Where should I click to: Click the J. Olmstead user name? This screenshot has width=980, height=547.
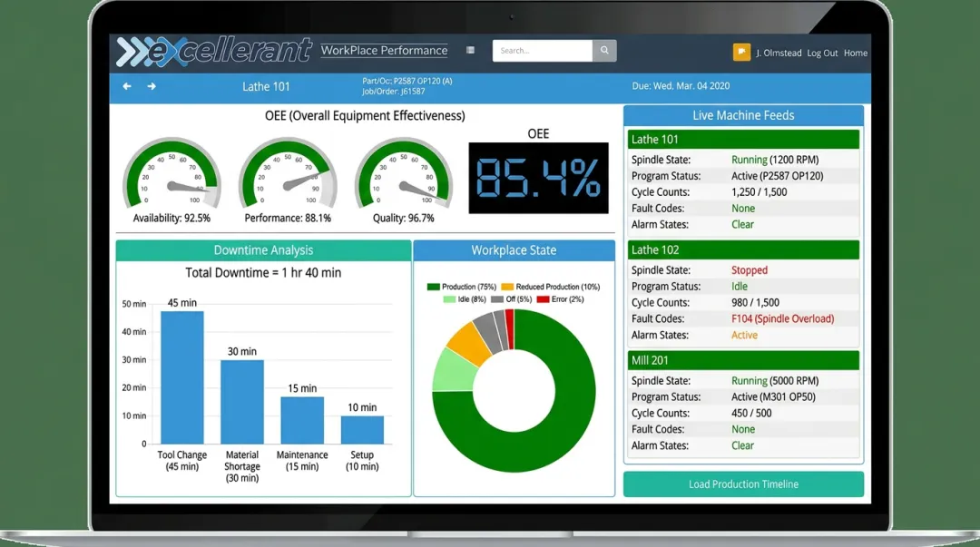click(x=779, y=54)
